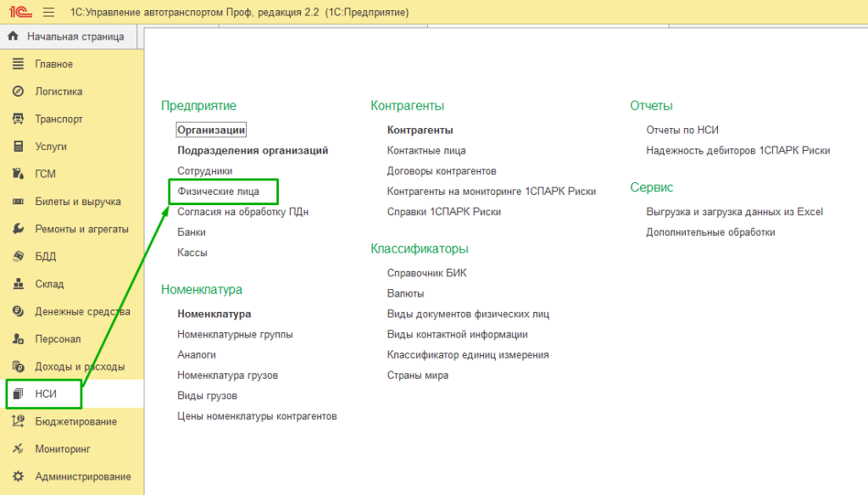Click the Денежные средства coin icon

18,312
